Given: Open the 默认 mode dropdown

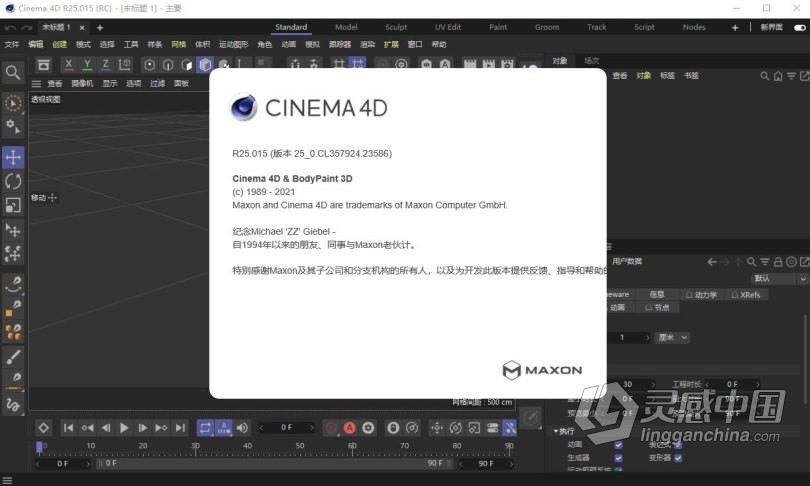Looking at the screenshot, I should coord(778,278).
